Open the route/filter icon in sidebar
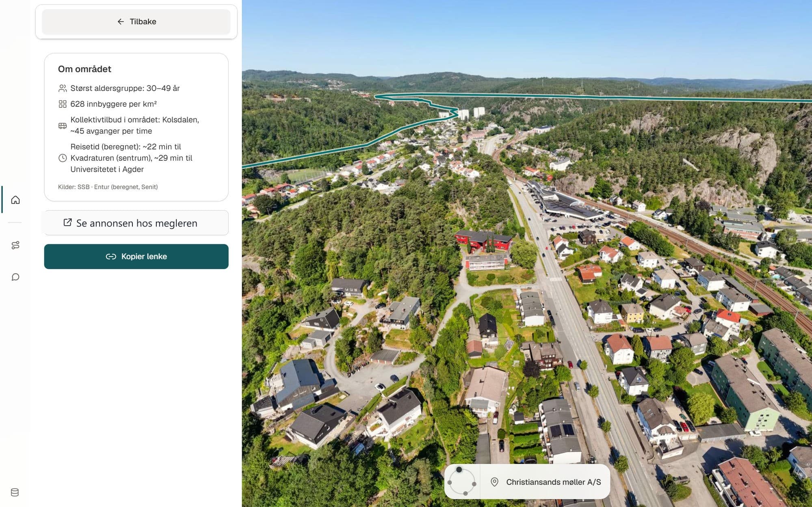This screenshot has height=507, width=812. click(15, 245)
